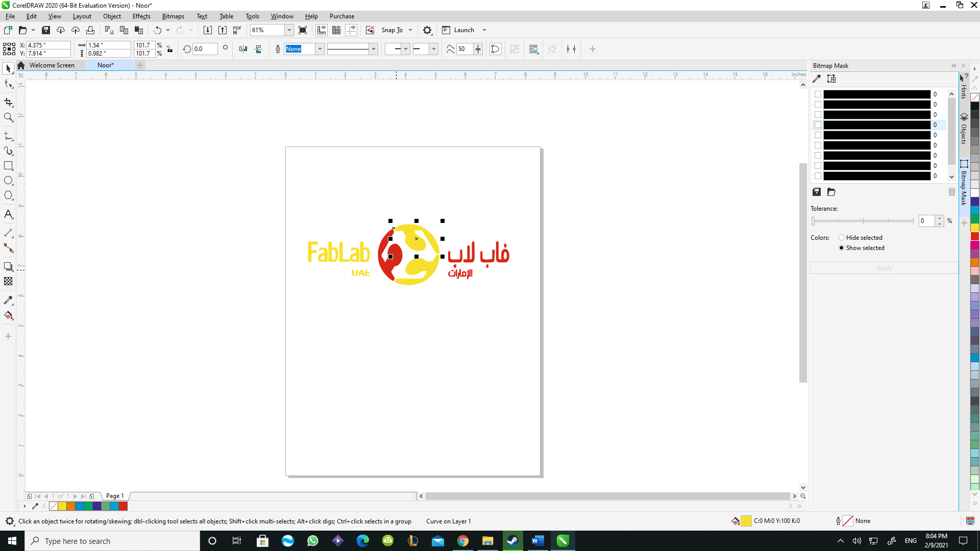Image resolution: width=980 pixels, height=551 pixels.
Task: Click the Hints docker side tab
Action: point(964,86)
